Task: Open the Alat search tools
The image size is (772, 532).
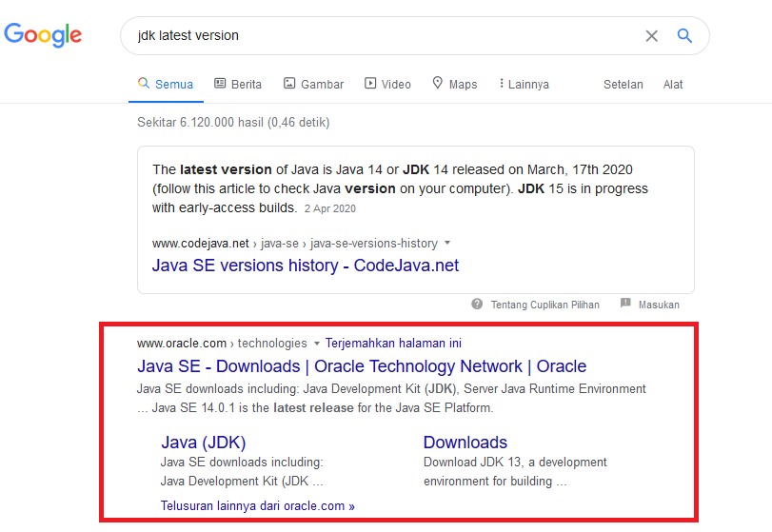Action: point(673,85)
